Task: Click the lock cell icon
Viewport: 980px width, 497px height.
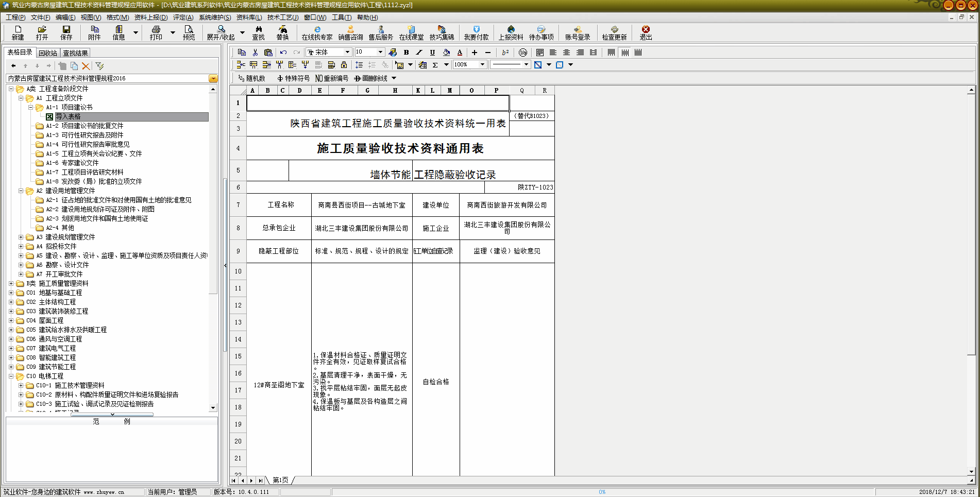Action: pyautogui.click(x=344, y=65)
